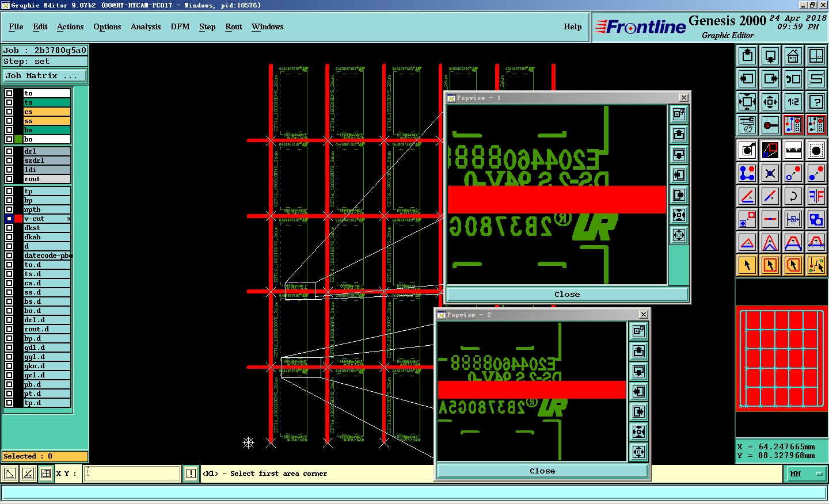Select the 'dkst' layer name
The height and width of the screenshot is (504, 829).
point(47,228)
